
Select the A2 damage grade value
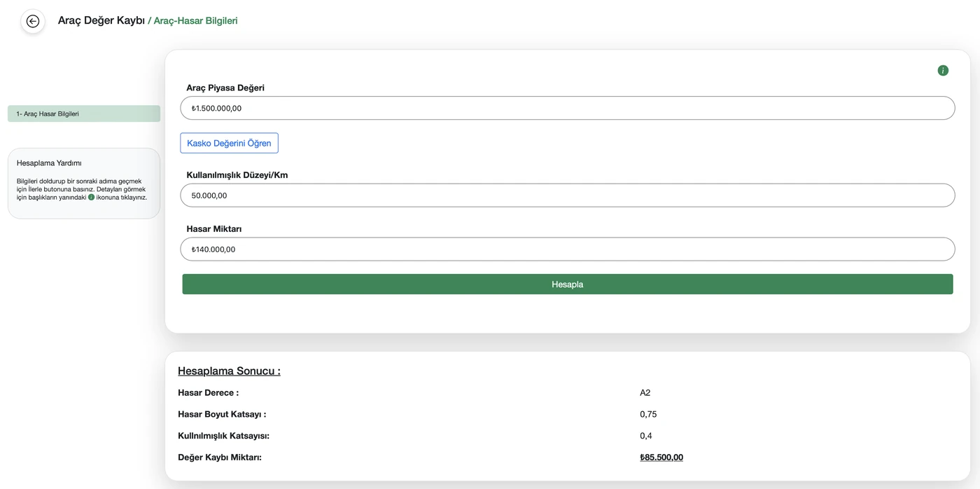point(645,393)
